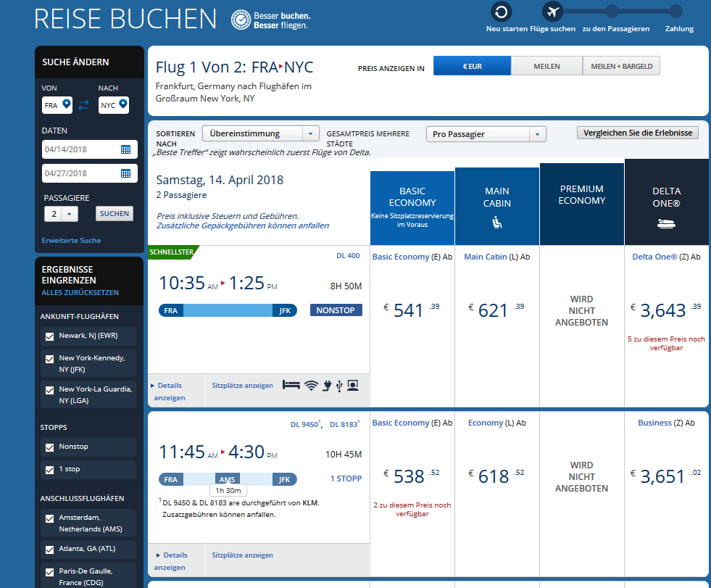Click the swap origin and destination arrows icon
Image resolution: width=711 pixels, height=588 pixels.
[x=83, y=105]
